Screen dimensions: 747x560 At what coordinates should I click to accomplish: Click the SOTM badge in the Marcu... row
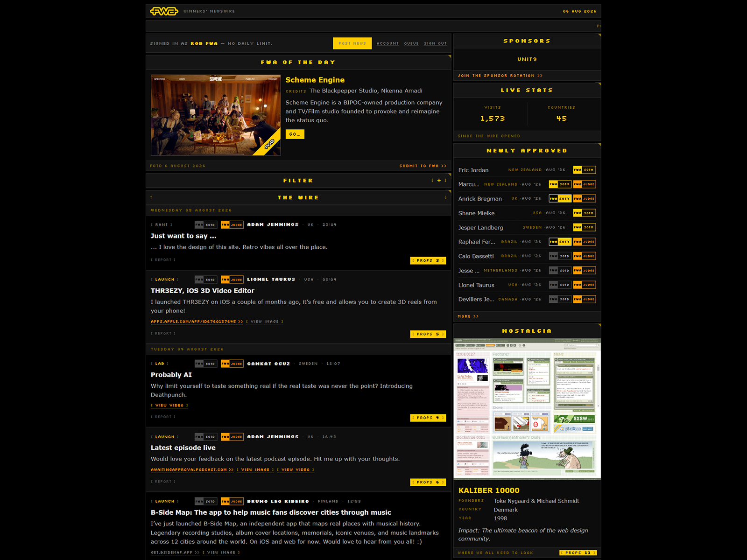[x=560, y=184]
